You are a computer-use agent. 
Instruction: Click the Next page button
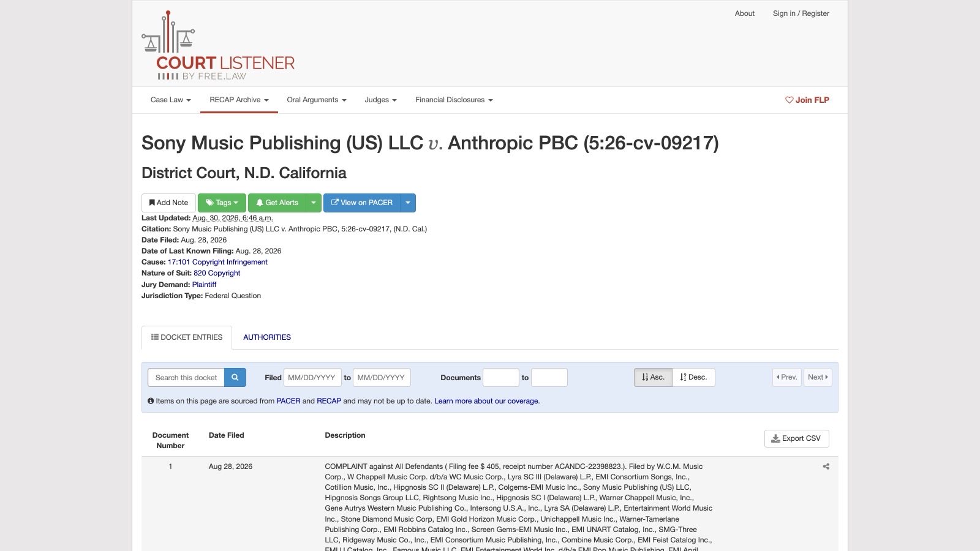tap(818, 377)
